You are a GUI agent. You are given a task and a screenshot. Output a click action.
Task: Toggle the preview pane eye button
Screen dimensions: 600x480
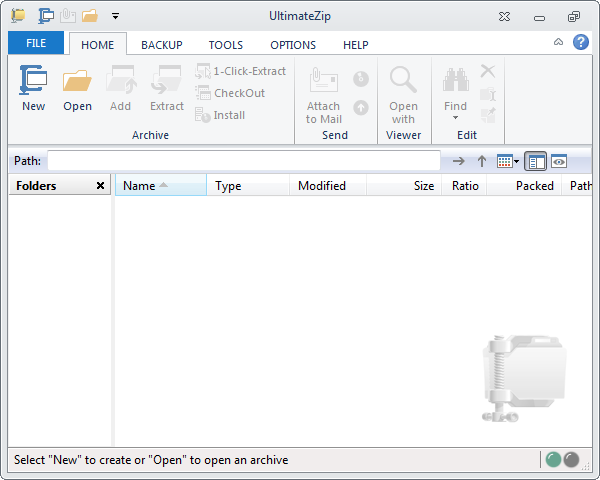tap(559, 161)
